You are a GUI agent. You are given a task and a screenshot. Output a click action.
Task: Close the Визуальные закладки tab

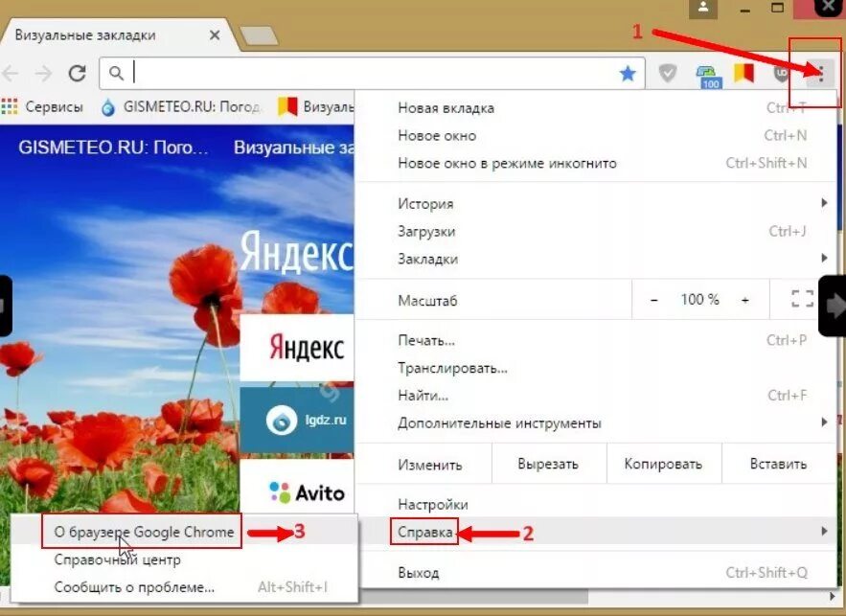215,35
